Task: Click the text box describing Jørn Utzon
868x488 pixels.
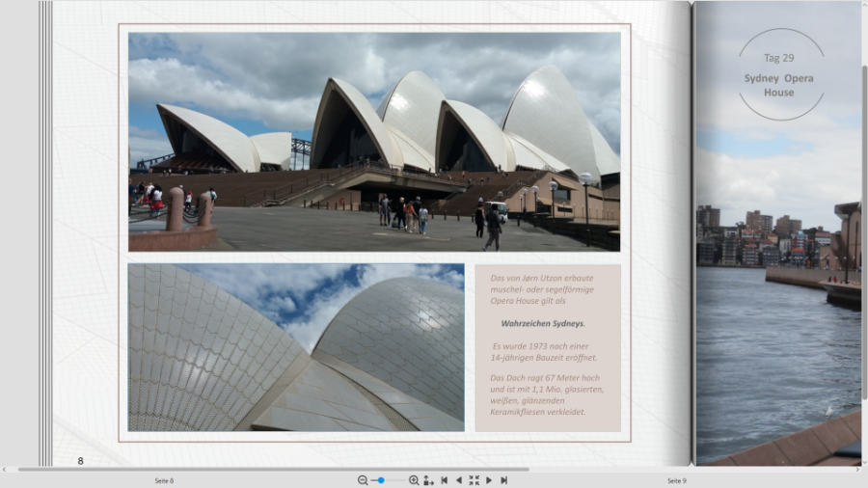Action: coord(547,347)
